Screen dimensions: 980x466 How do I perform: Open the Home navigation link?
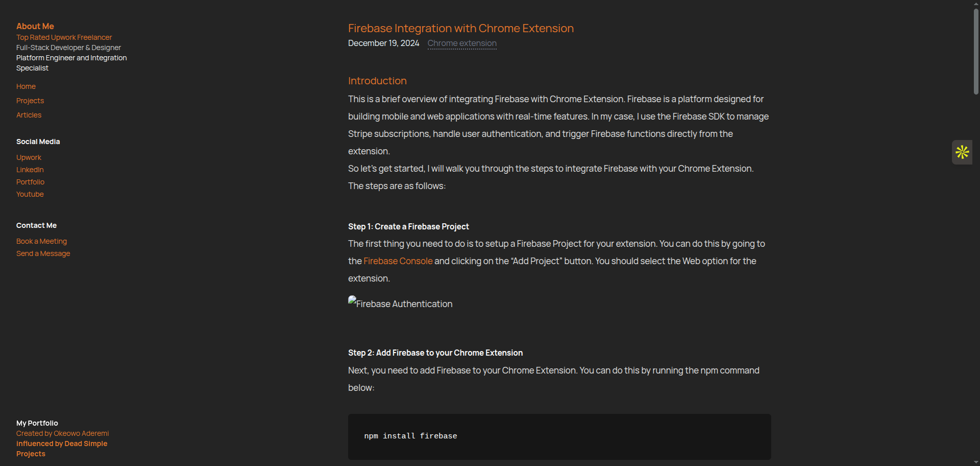pos(26,86)
